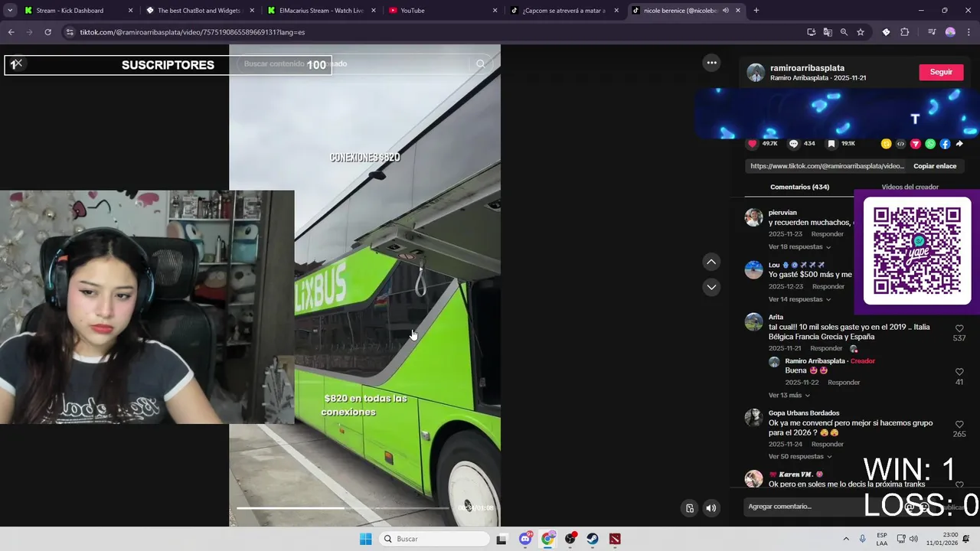Share video to WhatsApp
Screen dimensions: 980x551
coord(930,144)
